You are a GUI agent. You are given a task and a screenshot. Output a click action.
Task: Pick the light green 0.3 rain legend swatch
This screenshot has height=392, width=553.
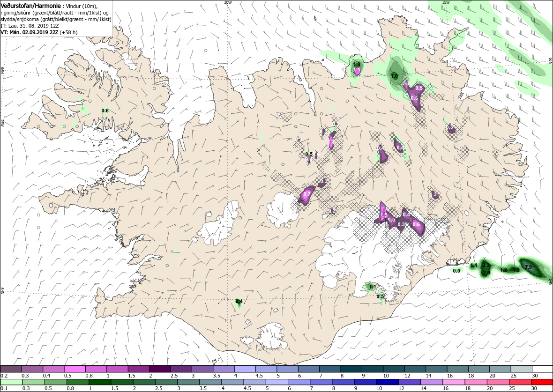(33, 382)
